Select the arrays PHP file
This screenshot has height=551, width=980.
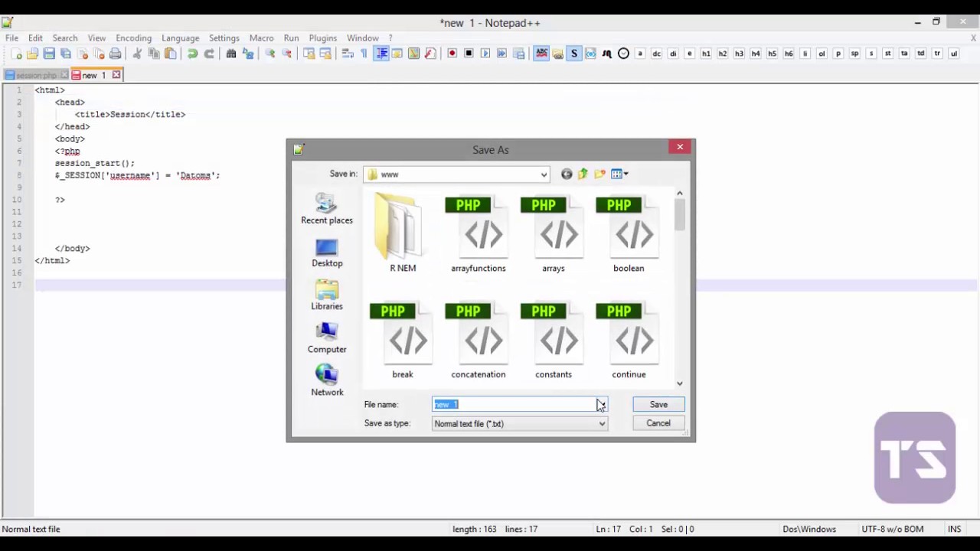point(554,234)
